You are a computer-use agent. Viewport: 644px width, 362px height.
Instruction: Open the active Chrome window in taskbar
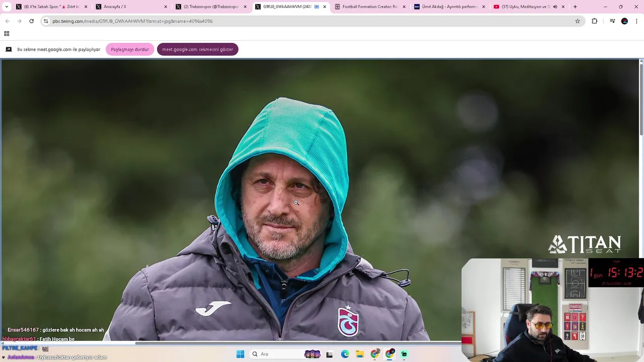[390, 354]
